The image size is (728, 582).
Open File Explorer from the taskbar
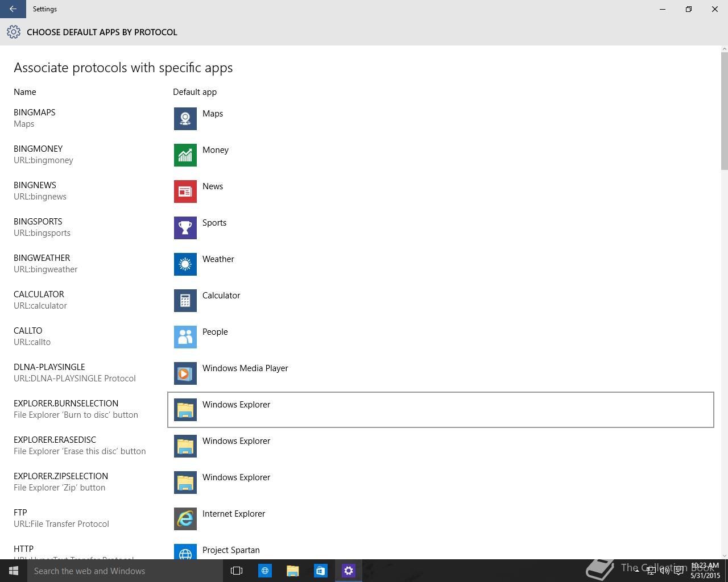click(293, 571)
